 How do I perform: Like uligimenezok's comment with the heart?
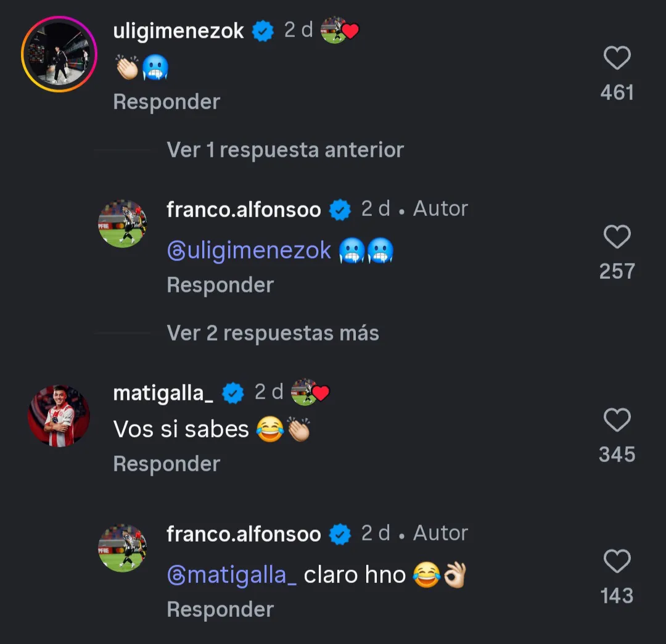(617, 59)
